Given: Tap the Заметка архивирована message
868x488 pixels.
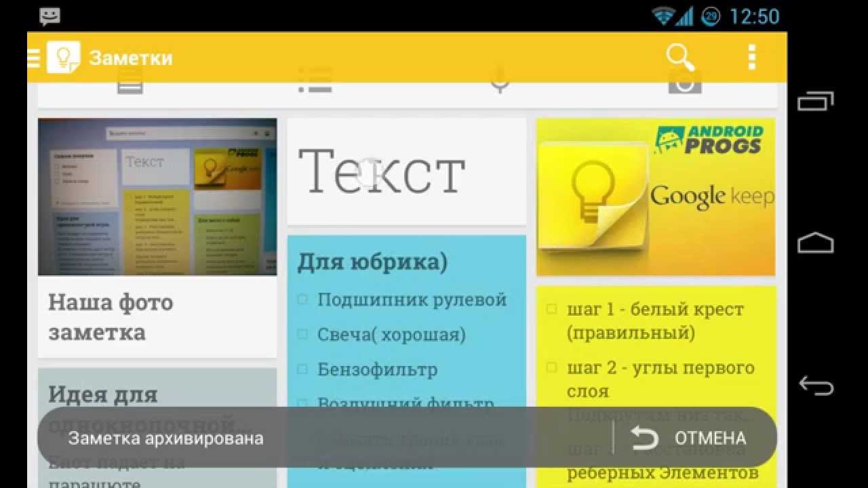Looking at the screenshot, I should tap(165, 438).
